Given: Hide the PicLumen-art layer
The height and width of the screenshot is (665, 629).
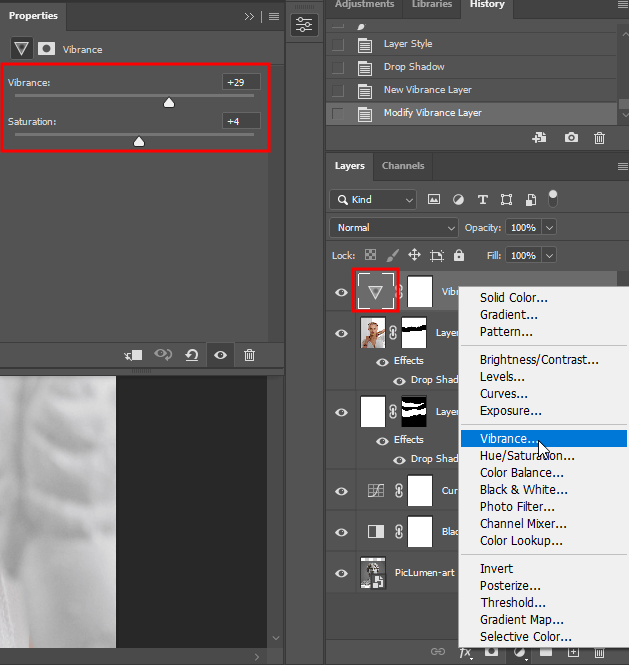Looking at the screenshot, I should [341, 573].
